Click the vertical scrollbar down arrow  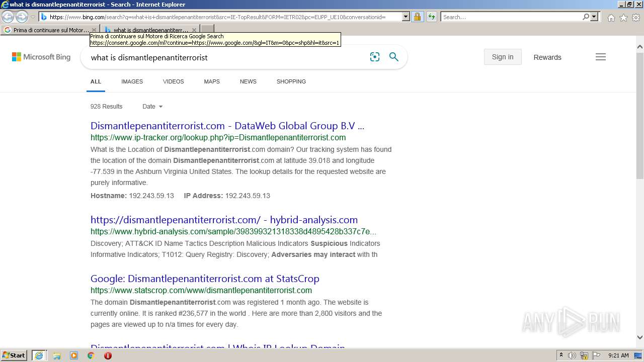click(x=640, y=337)
